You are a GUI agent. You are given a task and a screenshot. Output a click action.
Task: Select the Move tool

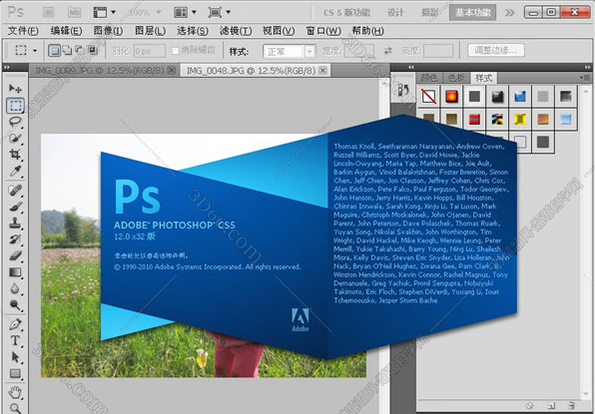pos(15,88)
